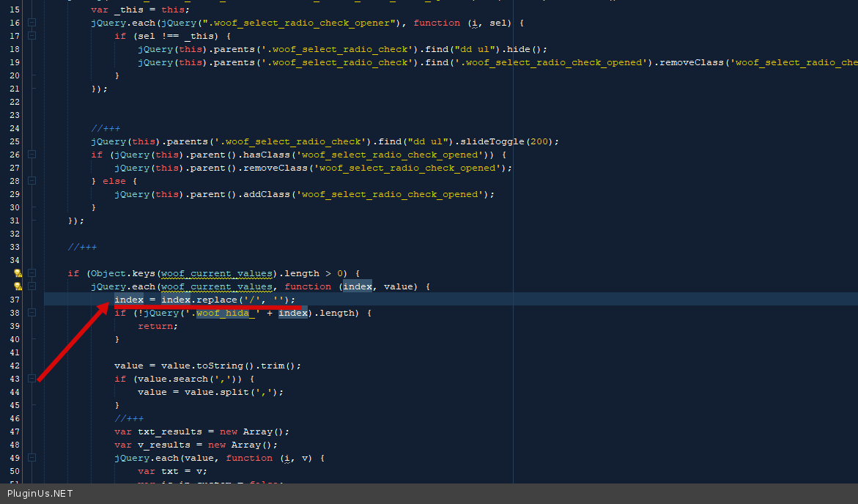
Task: Fold the if block at line 43
Action: (x=32, y=379)
